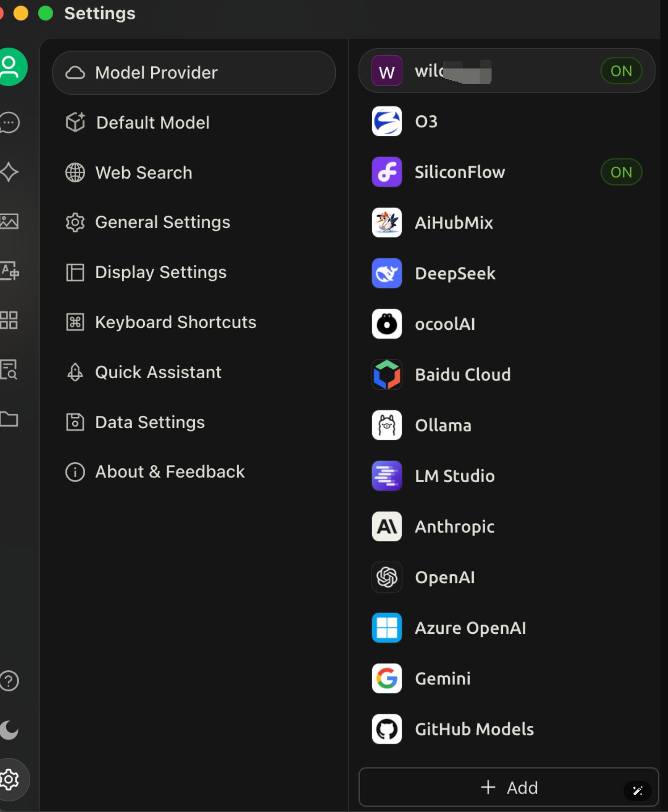The image size is (668, 812).
Task: Click the user avatar icon in sidebar
Action: [11, 67]
